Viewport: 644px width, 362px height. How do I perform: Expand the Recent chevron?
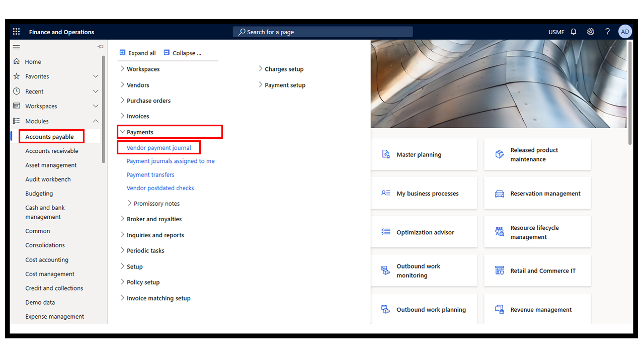pyautogui.click(x=96, y=92)
